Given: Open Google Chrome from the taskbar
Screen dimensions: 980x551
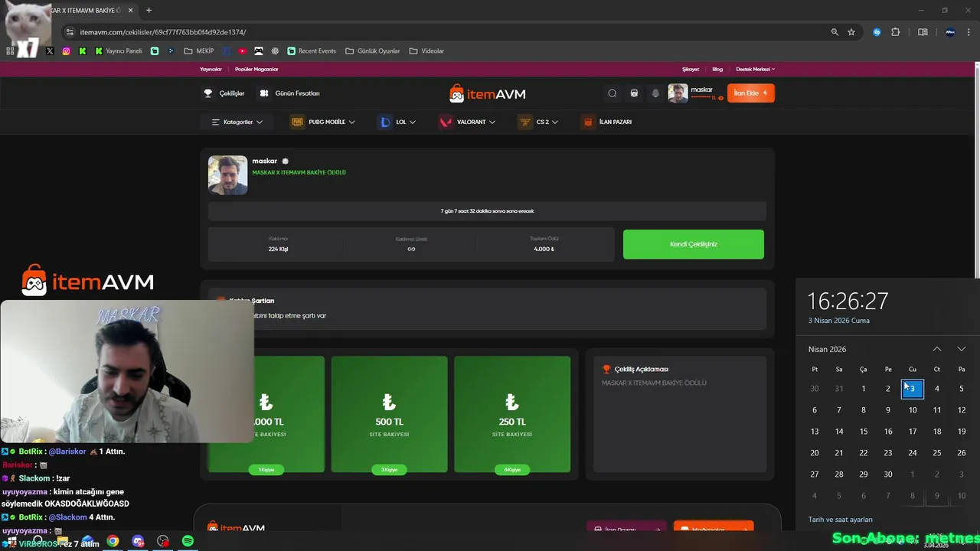Looking at the screenshot, I should [113, 541].
